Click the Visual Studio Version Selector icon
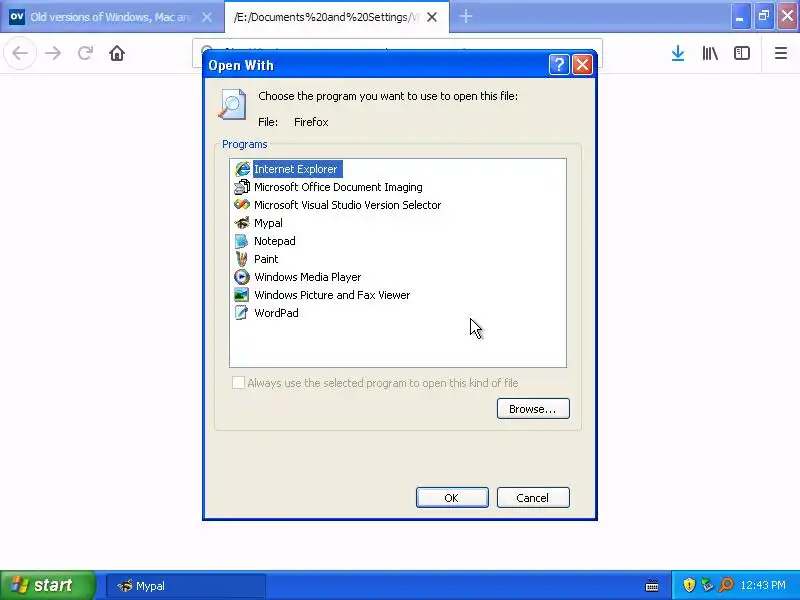Image resolution: width=800 pixels, height=600 pixels. (242, 205)
